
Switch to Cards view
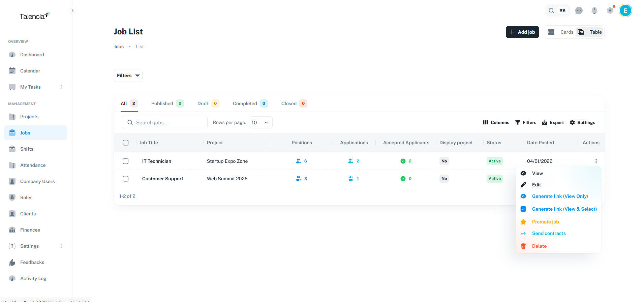(561, 32)
